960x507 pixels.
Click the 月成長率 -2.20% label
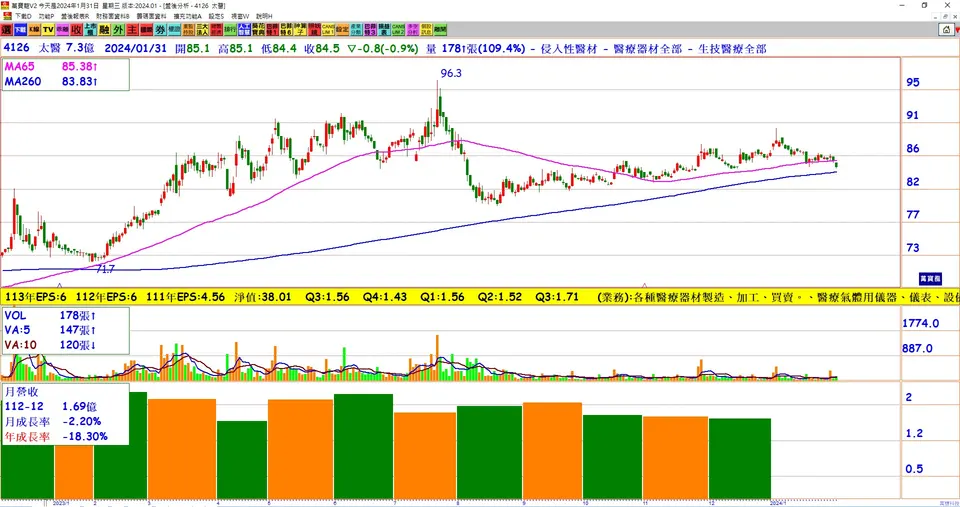[x=53, y=421]
